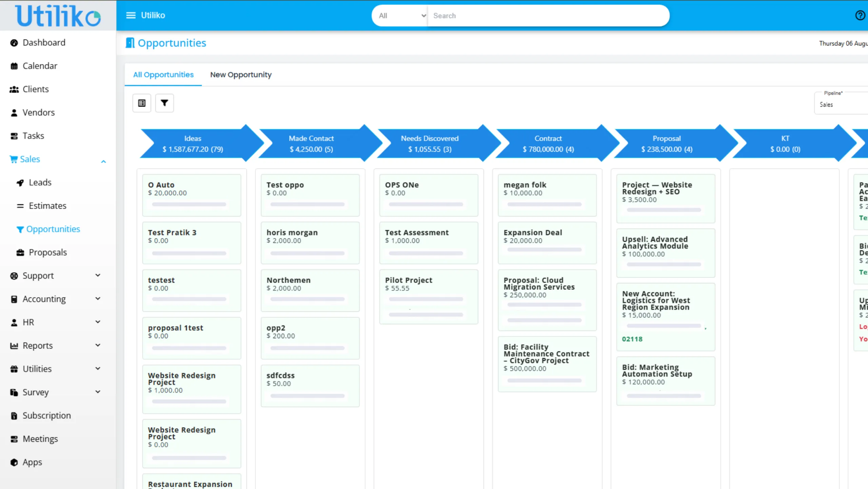Open the Northemen opportunity card

tap(310, 290)
